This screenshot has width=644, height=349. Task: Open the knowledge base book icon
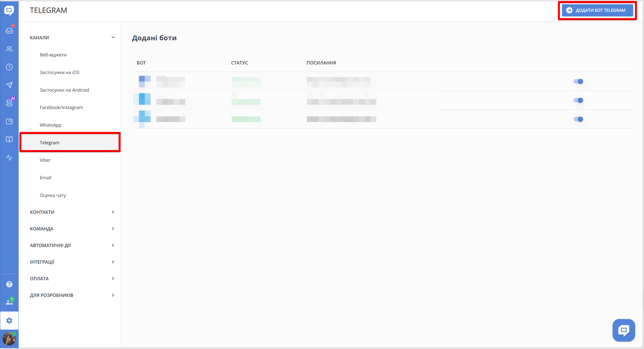(x=9, y=139)
